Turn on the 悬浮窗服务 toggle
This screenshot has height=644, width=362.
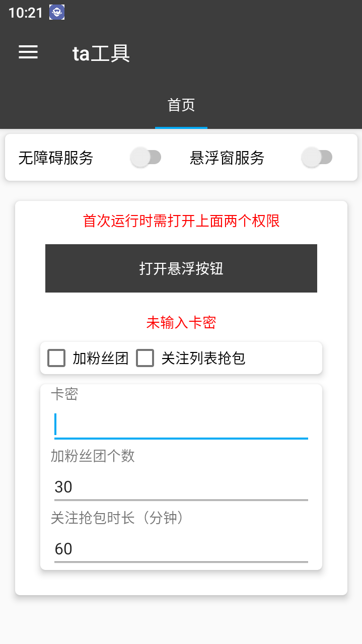pos(317,158)
